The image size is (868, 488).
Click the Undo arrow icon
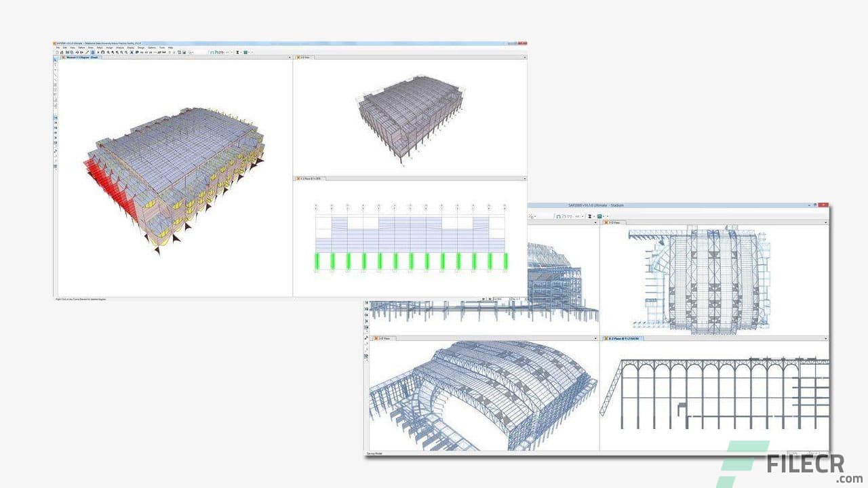pyautogui.click(x=76, y=52)
